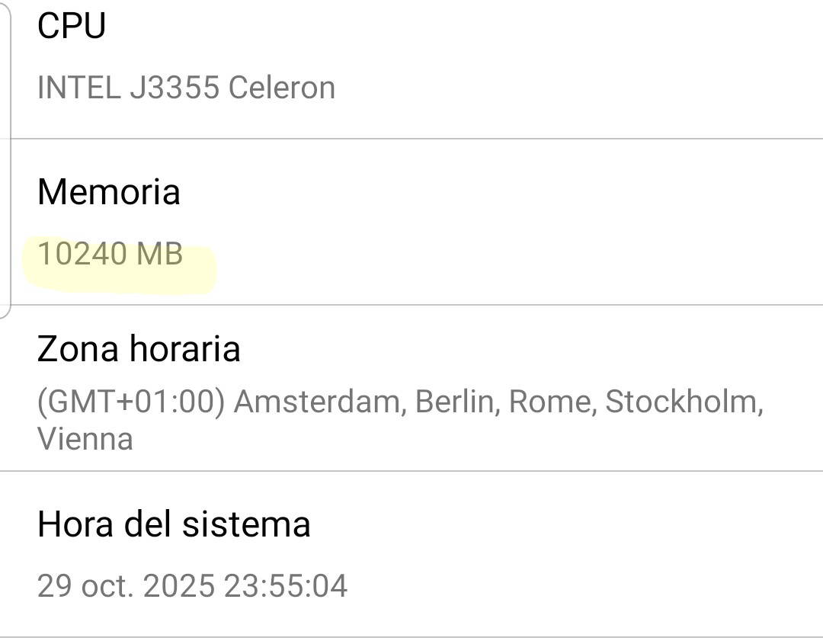The height and width of the screenshot is (644, 823).
Task: Select the INTEL J3355 Celeron value
Action: (x=186, y=88)
